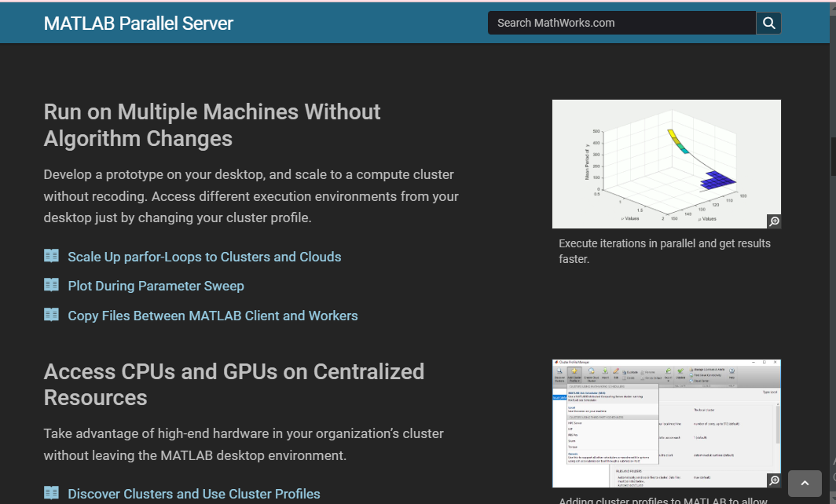Open Copy Files Between MATLAB Client link
Screen dimensions: 836x504
pyautogui.click(x=213, y=316)
